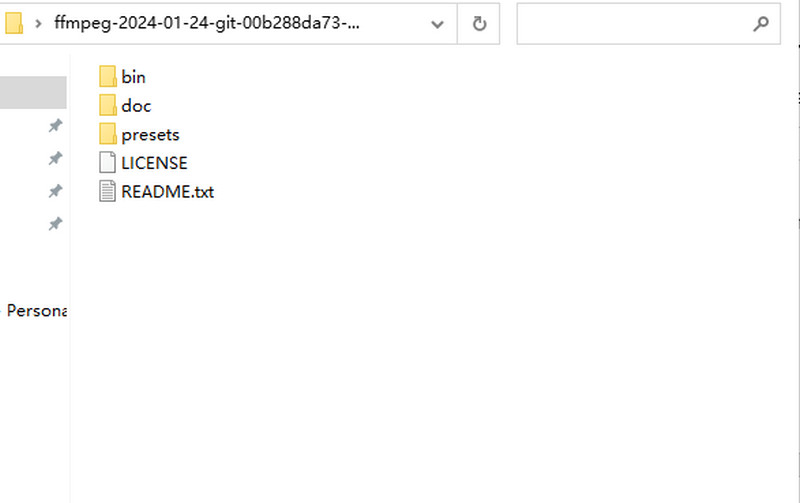Image resolution: width=800 pixels, height=503 pixels.
Task: Click the second pin icon from top
Action: pyautogui.click(x=55, y=159)
